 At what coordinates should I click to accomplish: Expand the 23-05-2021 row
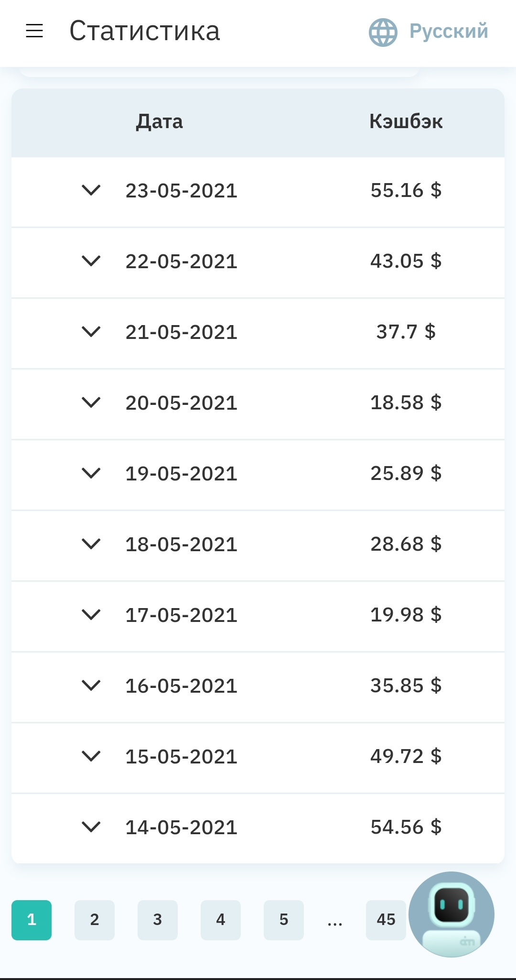pyautogui.click(x=91, y=190)
